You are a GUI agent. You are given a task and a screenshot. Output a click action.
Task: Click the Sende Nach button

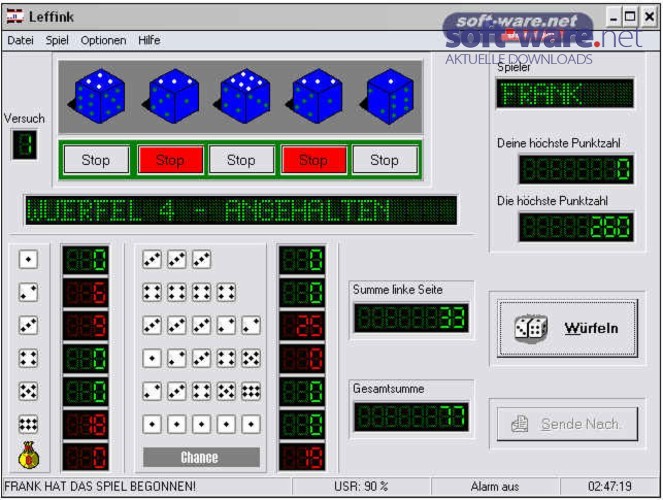tap(567, 424)
